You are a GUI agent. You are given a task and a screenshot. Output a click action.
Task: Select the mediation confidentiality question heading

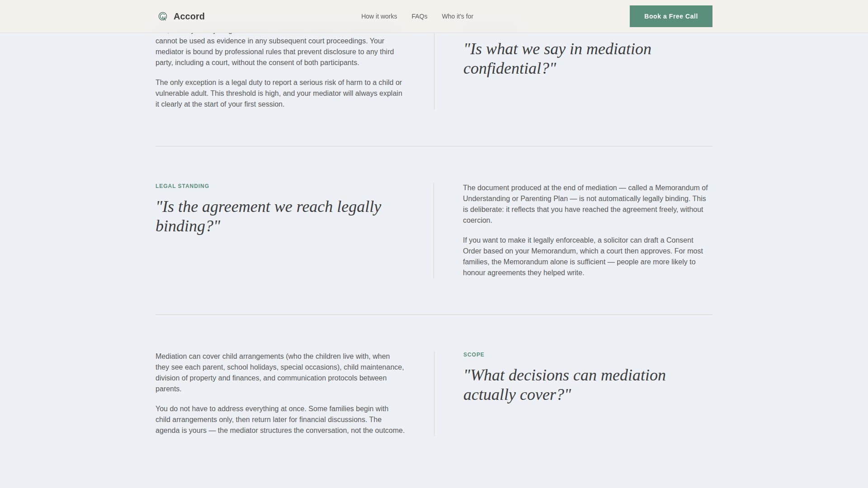point(557,59)
